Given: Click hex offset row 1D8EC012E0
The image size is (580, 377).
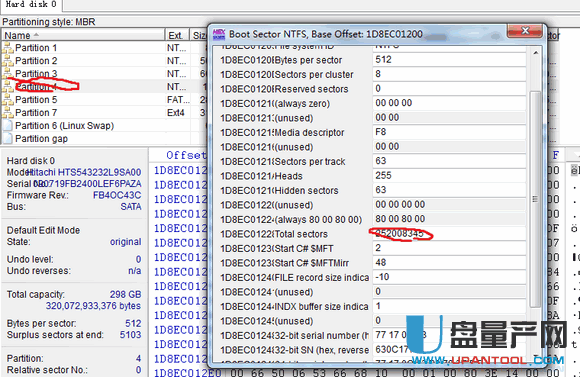Looking at the screenshot, I should tap(188, 373).
